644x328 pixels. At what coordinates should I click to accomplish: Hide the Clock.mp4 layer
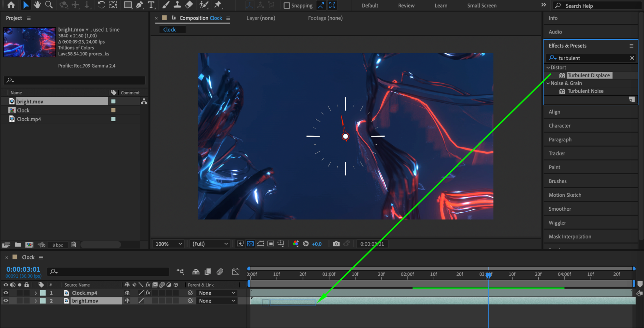click(x=6, y=293)
